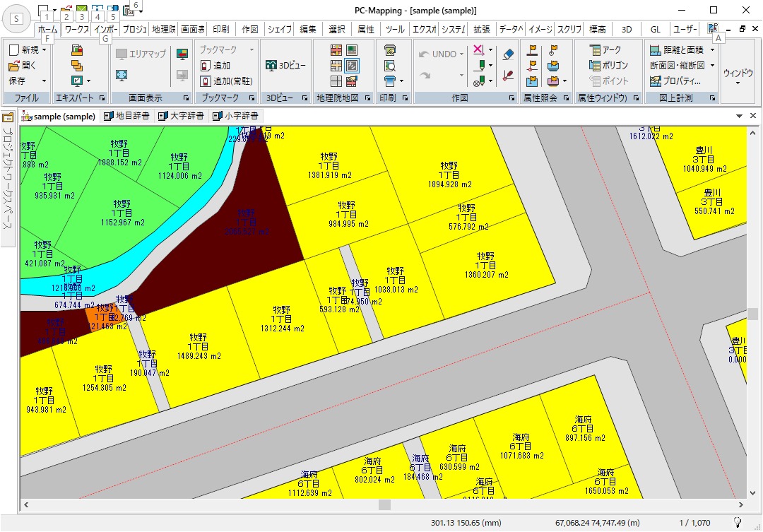Switch to the 標高 ribbon tab
Viewport: 763px width, 532px height.
(x=598, y=29)
